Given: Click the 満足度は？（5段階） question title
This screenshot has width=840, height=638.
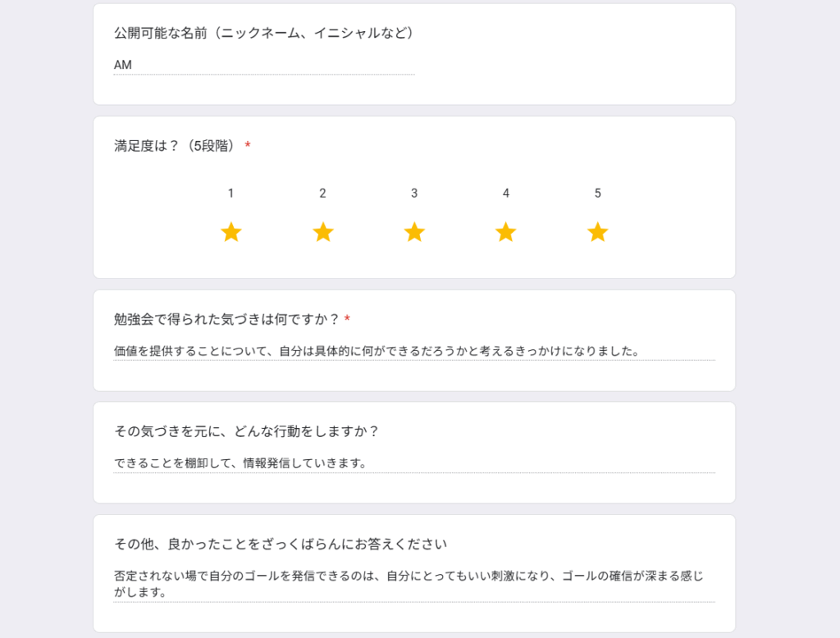Looking at the screenshot, I should (176, 146).
